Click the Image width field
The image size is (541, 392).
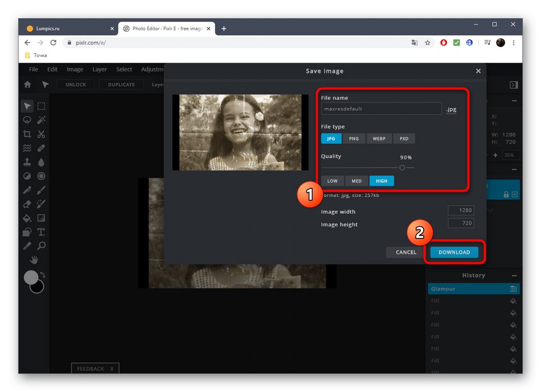461,211
